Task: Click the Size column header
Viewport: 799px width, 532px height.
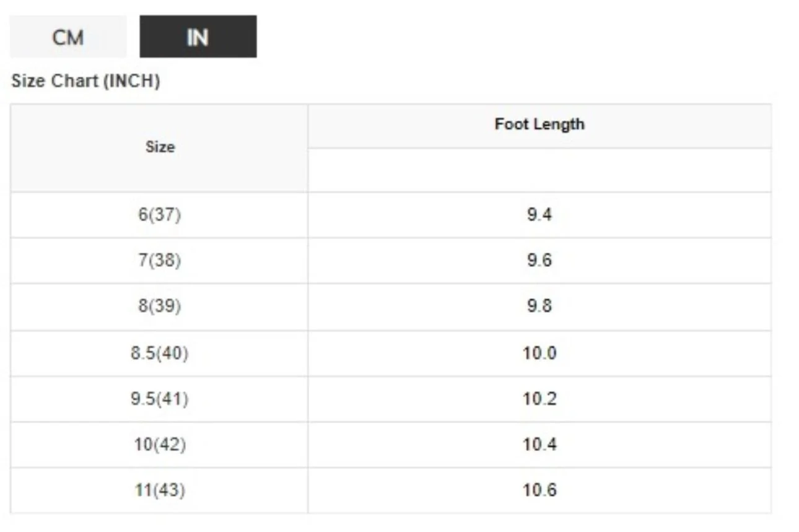Action: pyautogui.click(x=160, y=147)
